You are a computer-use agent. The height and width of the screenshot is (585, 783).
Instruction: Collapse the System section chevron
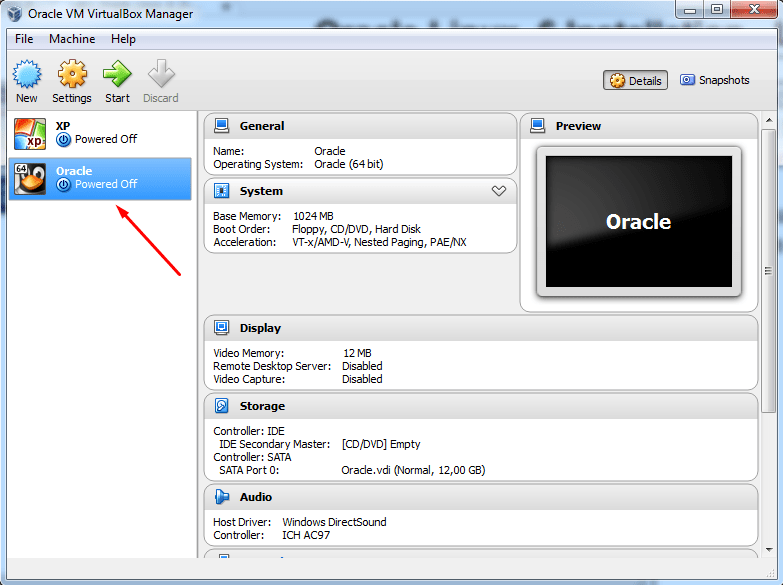click(498, 191)
